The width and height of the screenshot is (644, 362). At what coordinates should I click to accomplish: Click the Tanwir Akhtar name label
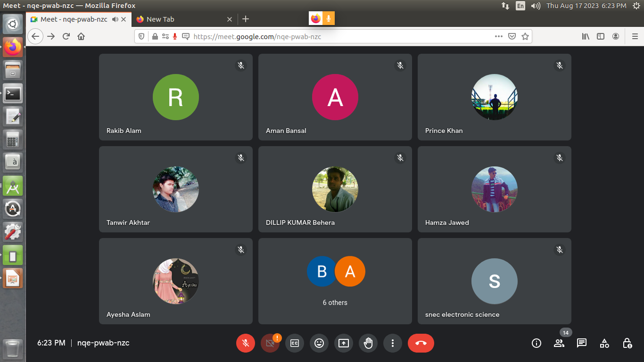click(x=128, y=222)
